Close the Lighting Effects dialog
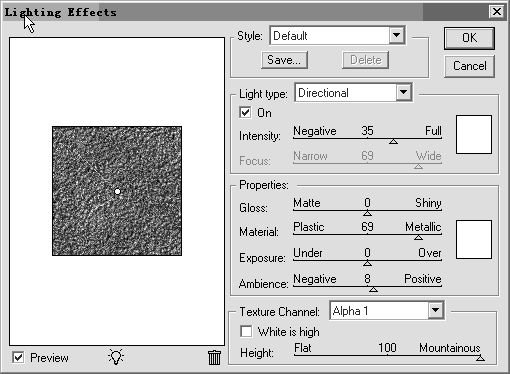Viewport: 510px width, 374px height. pos(497,12)
